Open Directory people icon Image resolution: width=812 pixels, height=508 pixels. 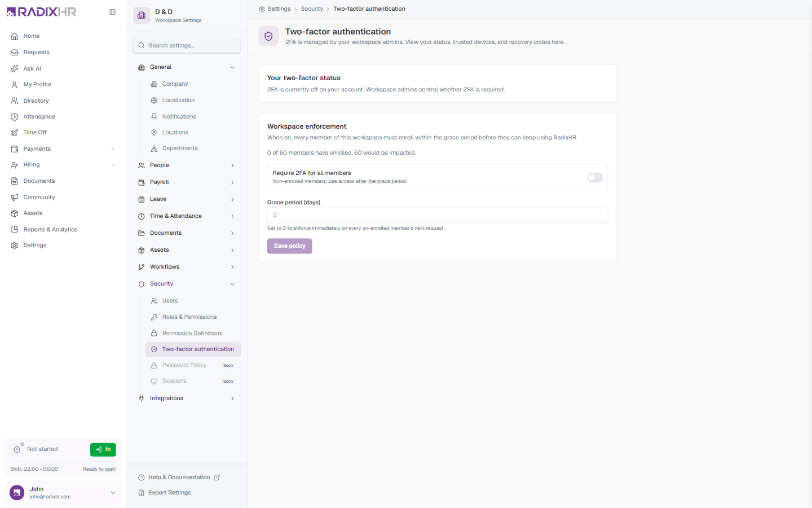click(x=15, y=101)
